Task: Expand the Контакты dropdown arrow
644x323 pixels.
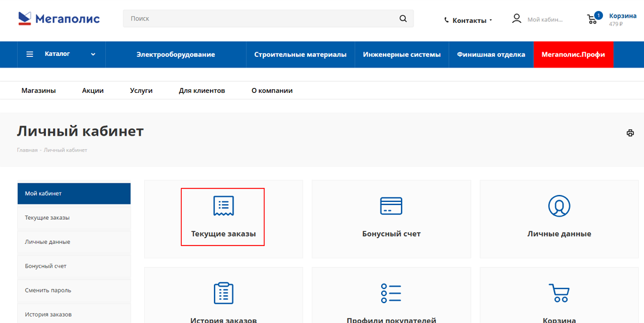Action: (x=490, y=21)
